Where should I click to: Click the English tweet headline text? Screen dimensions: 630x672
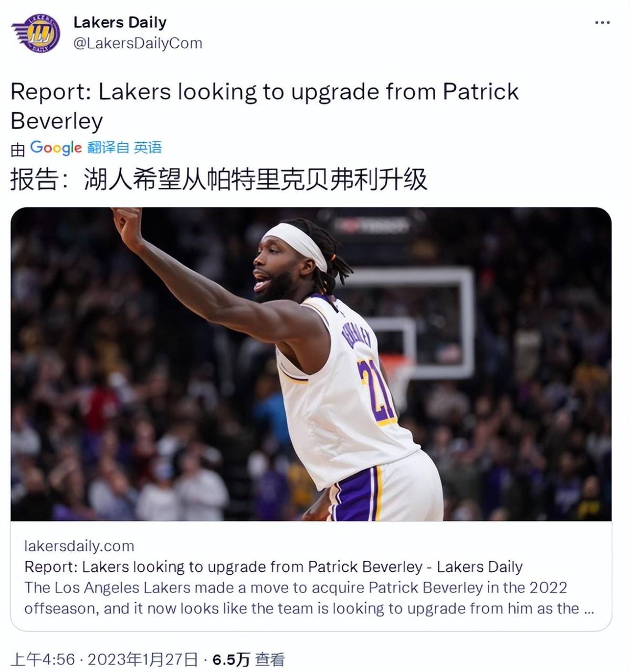[x=265, y=106]
